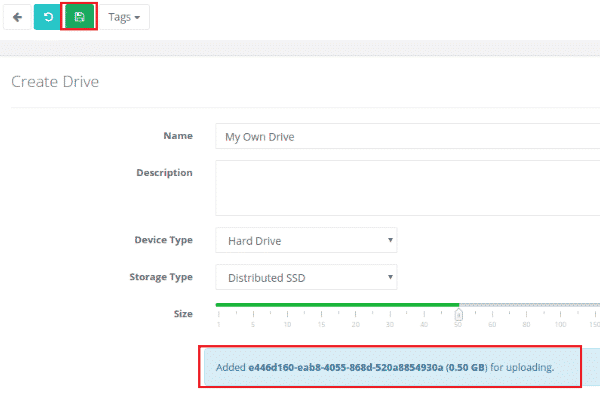Viewport: 600px width, 396px height.
Task: Open the Tags dropdown menu
Action: (x=124, y=17)
